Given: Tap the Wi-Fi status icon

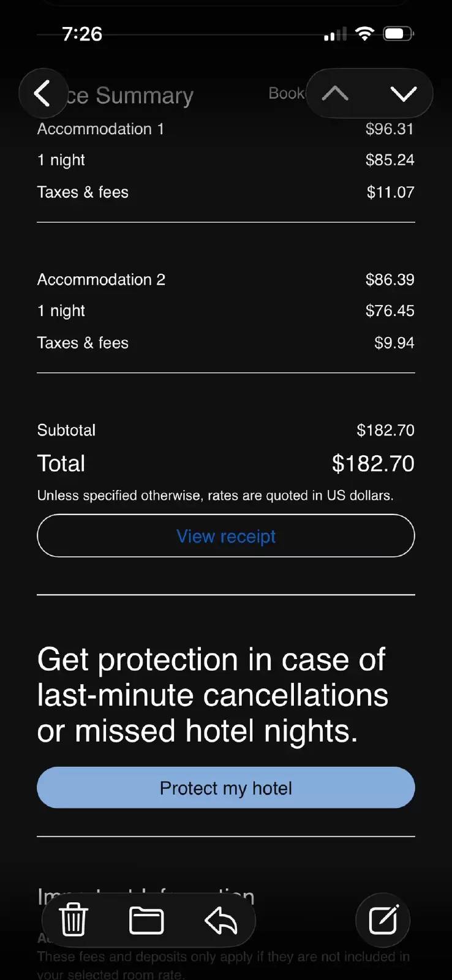Looking at the screenshot, I should tap(364, 34).
